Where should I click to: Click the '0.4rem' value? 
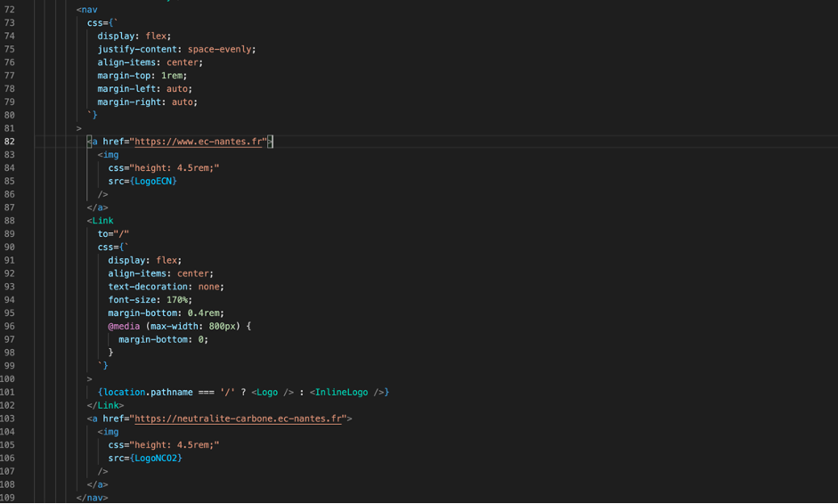click(x=203, y=313)
